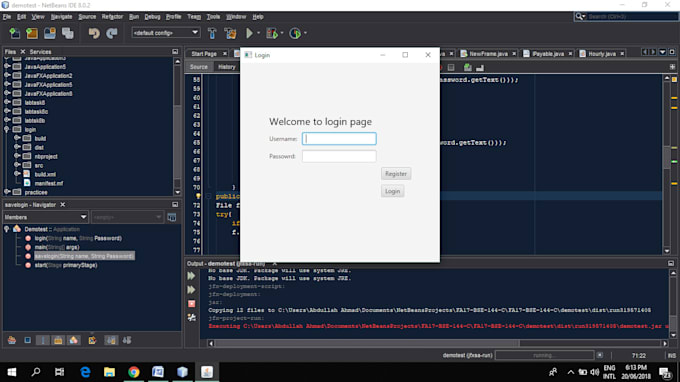Click the stop icon beside the running progress bar
Image resolution: width=680 pixels, height=382 pixels.
(600, 355)
